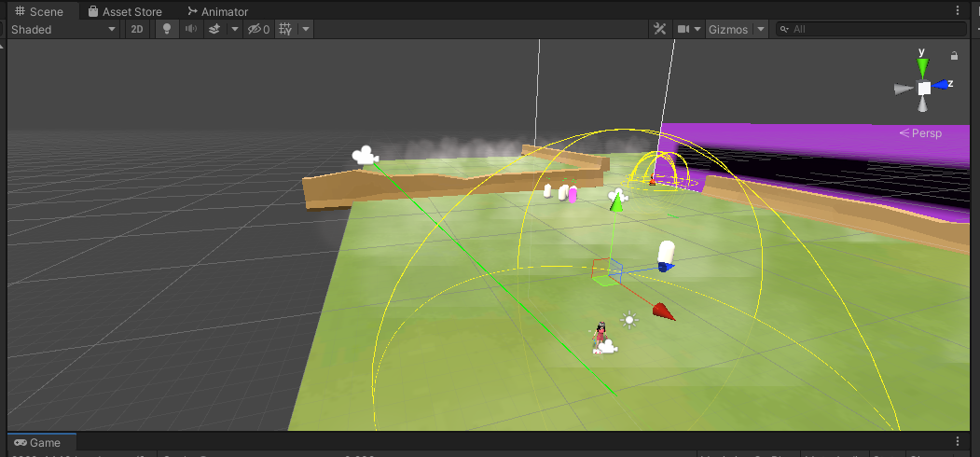
Task: Click the green Y axis gizmo cone
Action: pyautogui.click(x=922, y=67)
